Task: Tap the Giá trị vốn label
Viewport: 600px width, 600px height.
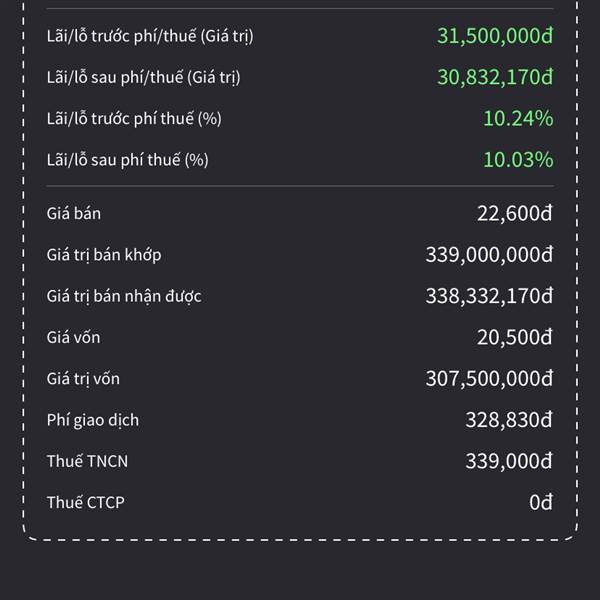Action: [83, 379]
